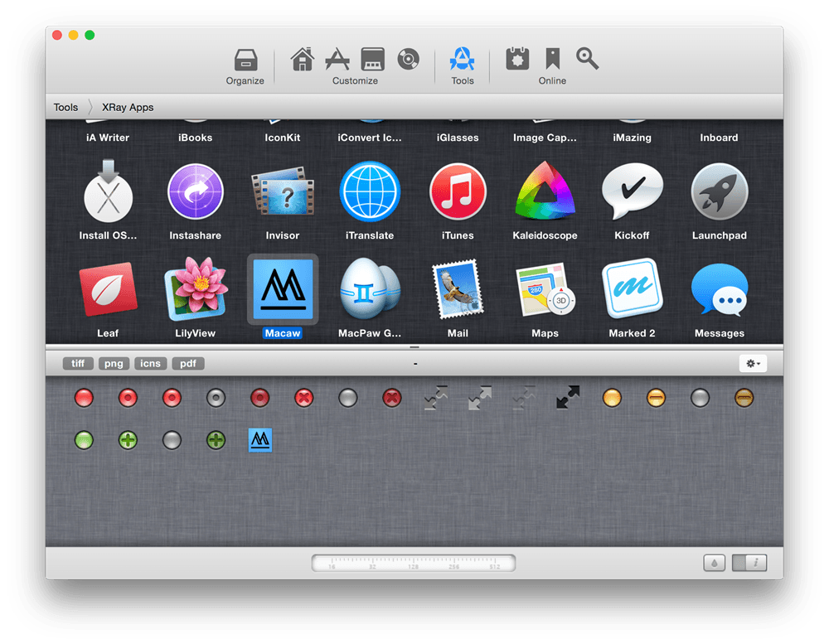Select the disc volumes icon in toolbar
Viewport: 829px width, 644px height.
[x=408, y=59]
